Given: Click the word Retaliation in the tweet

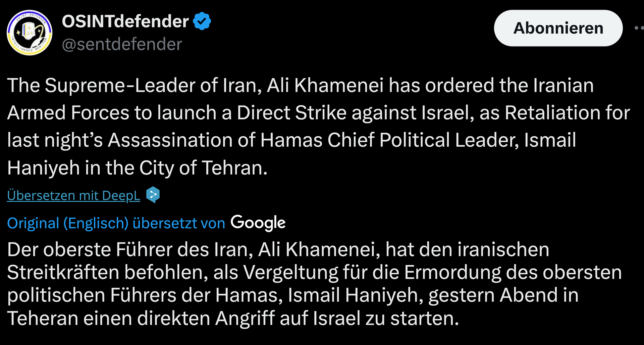Looking at the screenshot, I should pos(552,113).
